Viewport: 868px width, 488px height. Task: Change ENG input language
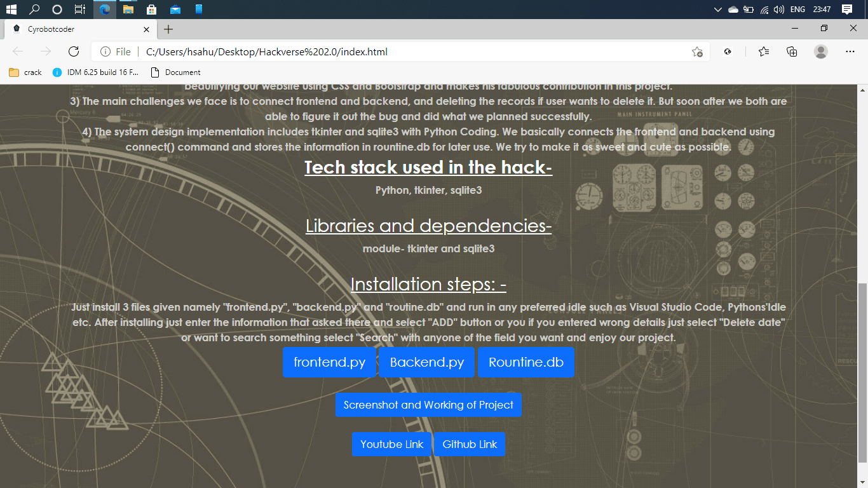click(x=797, y=10)
